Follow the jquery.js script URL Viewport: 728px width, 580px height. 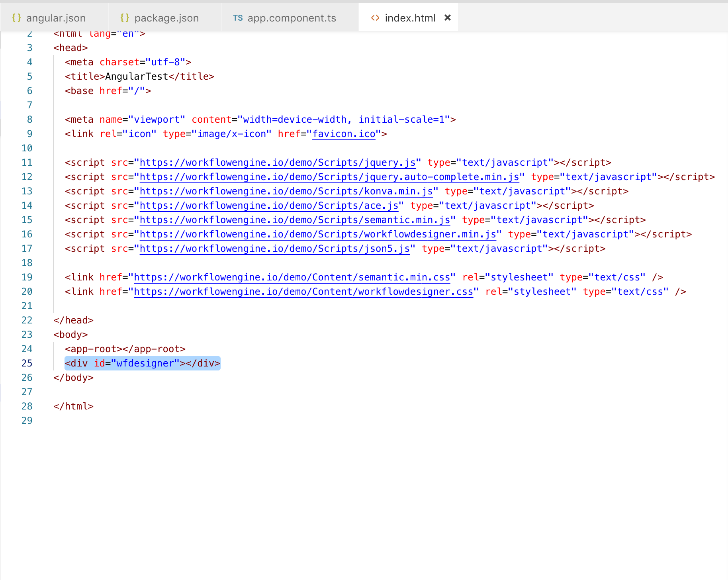click(278, 163)
